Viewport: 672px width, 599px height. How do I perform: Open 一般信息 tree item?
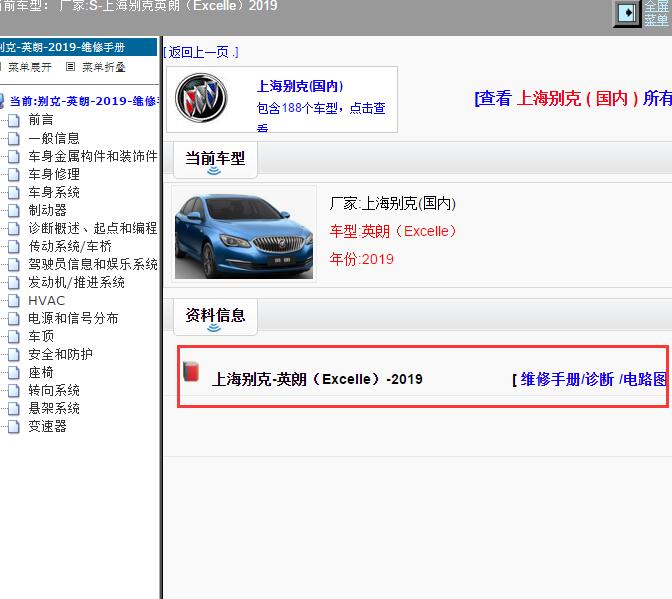tap(54, 138)
